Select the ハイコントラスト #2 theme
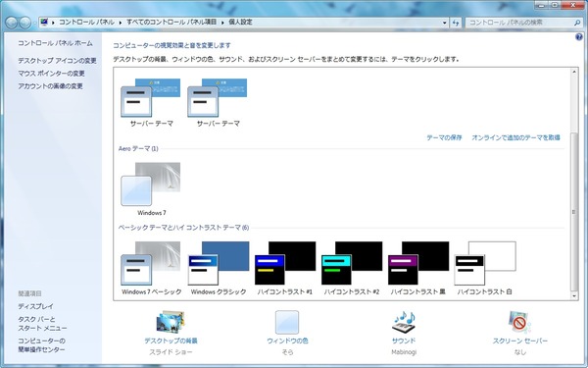588x368 pixels. pyautogui.click(x=352, y=268)
